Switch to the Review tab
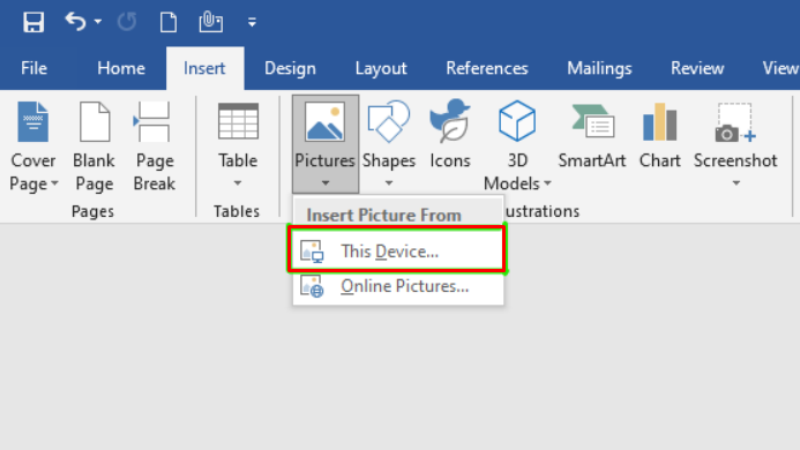Viewport: 800px width, 450px height. 697,68
